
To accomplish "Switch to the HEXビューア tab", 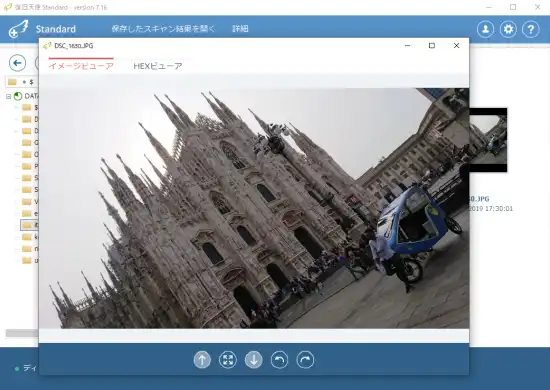I will click(x=158, y=66).
